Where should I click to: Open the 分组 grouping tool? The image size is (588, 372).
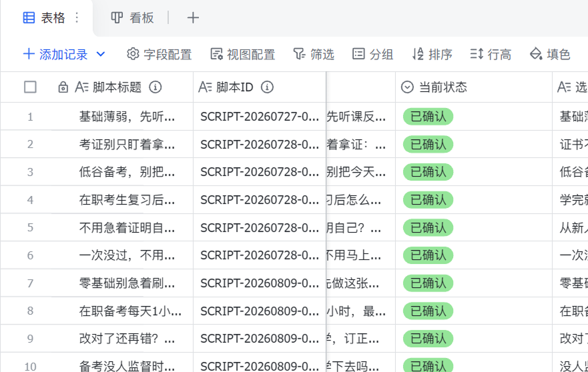pyautogui.click(x=372, y=54)
